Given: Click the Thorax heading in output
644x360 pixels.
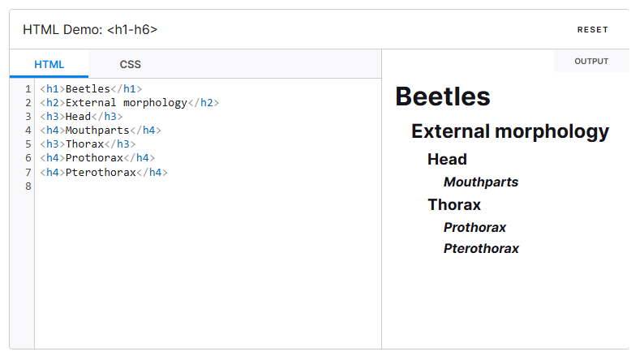Looking at the screenshot, I should [454, 205].
